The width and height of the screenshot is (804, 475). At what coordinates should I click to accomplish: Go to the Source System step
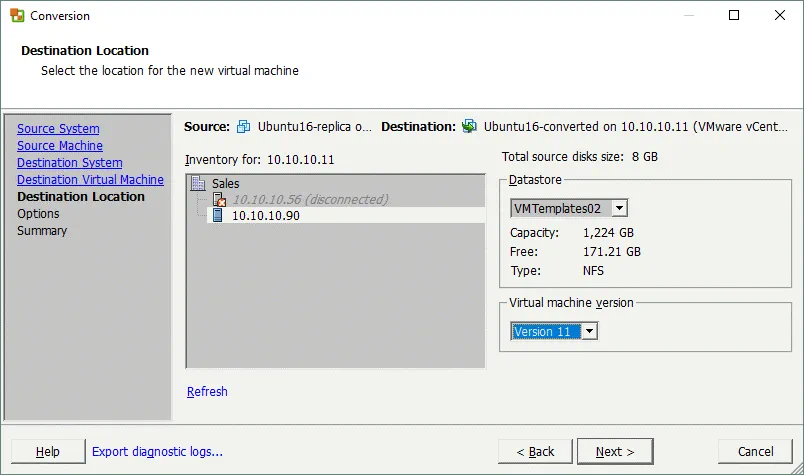pyautogui.click(x=58, y=129)
